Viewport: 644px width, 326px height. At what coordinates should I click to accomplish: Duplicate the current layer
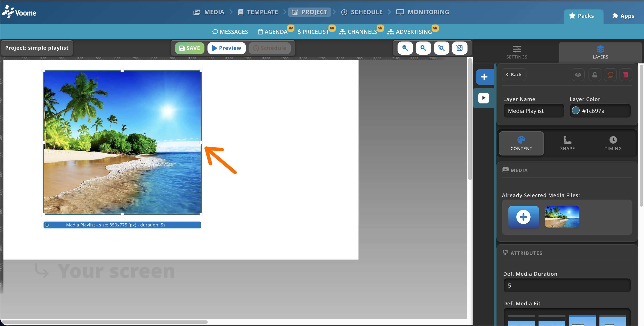[x=610, y=75]
